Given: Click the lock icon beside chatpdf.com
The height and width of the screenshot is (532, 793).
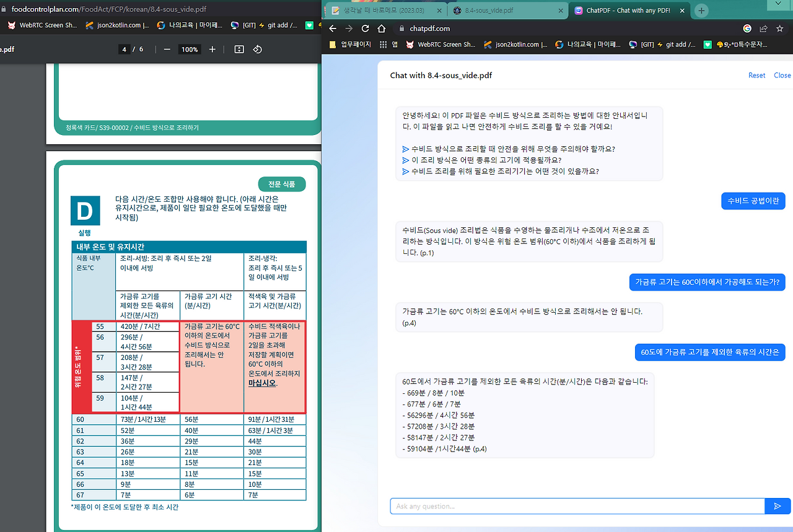Looking at the screenshot, I should tap(401, 28).
